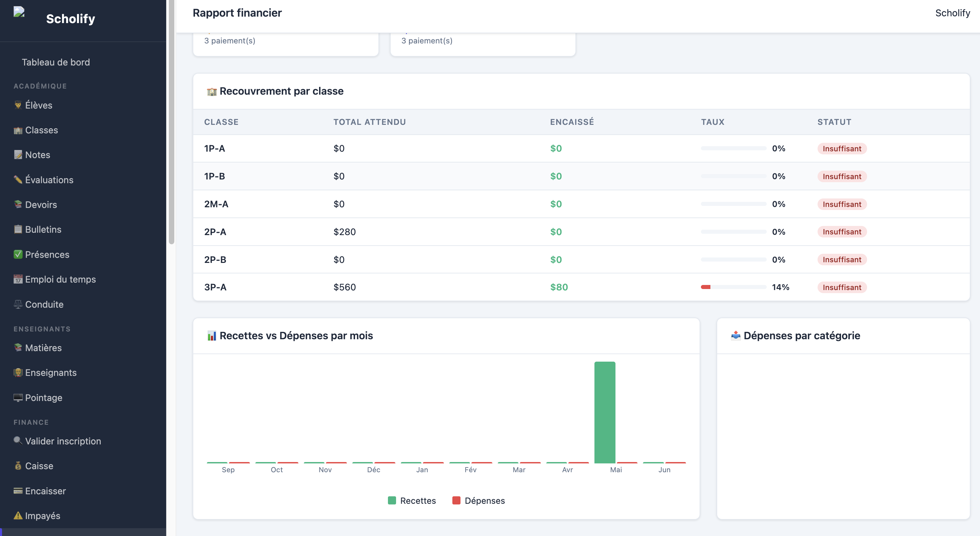Toggle the Recettes legend entry

point(412,501)
